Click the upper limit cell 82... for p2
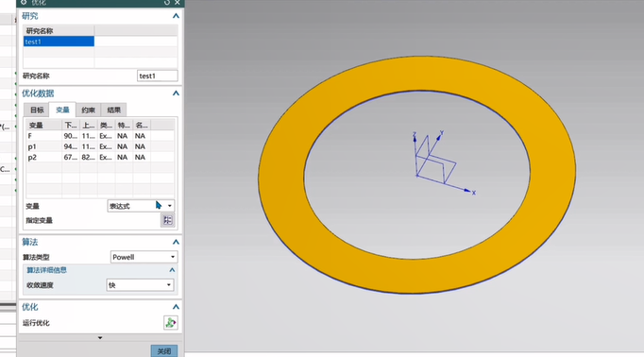This screenshot has width=644, height=357. coord(89,158)
